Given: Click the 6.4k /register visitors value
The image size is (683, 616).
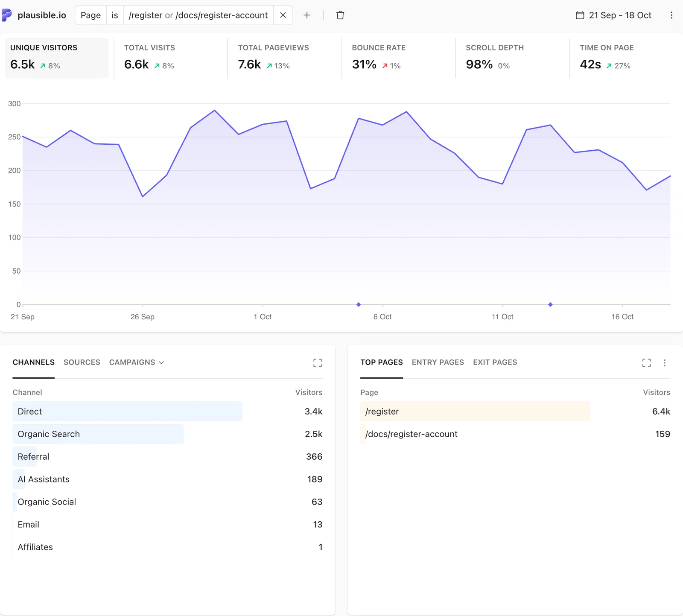Looking at the screenshot, I should (661, 412).
